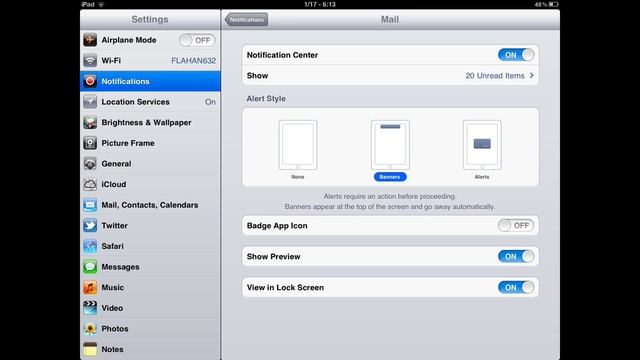Turn off View in Lock Screen switch
The image size is (640, 360).
[516, 287]
